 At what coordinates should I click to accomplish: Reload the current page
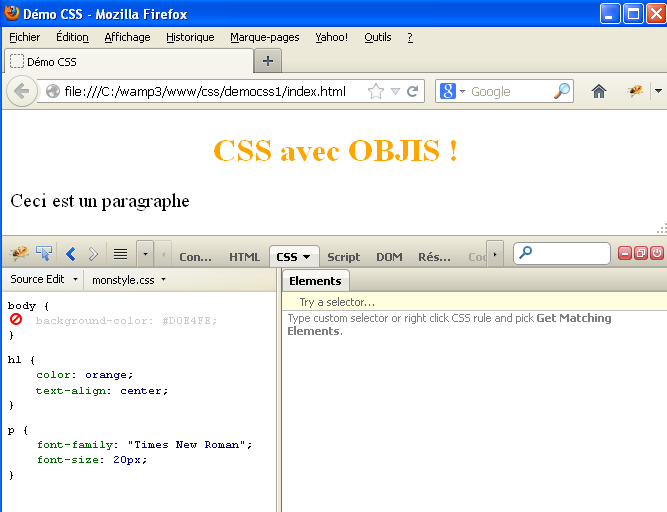[x=413, y=91]
